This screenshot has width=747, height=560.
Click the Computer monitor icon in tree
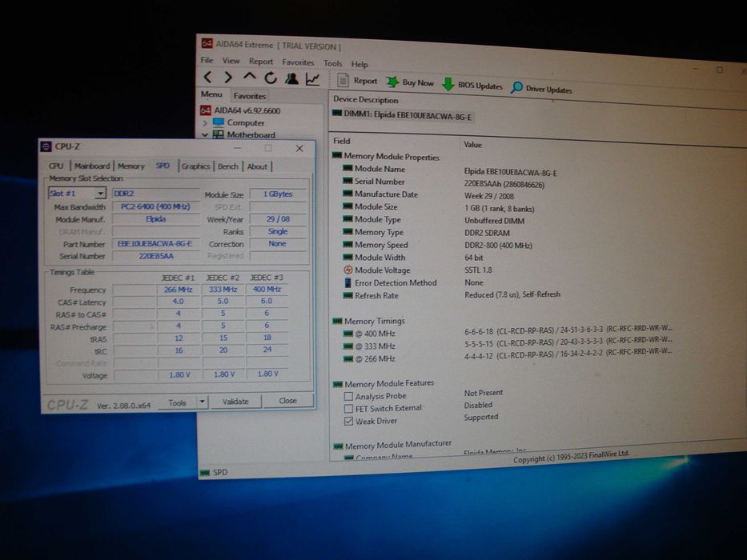click(x=219, y=122)
